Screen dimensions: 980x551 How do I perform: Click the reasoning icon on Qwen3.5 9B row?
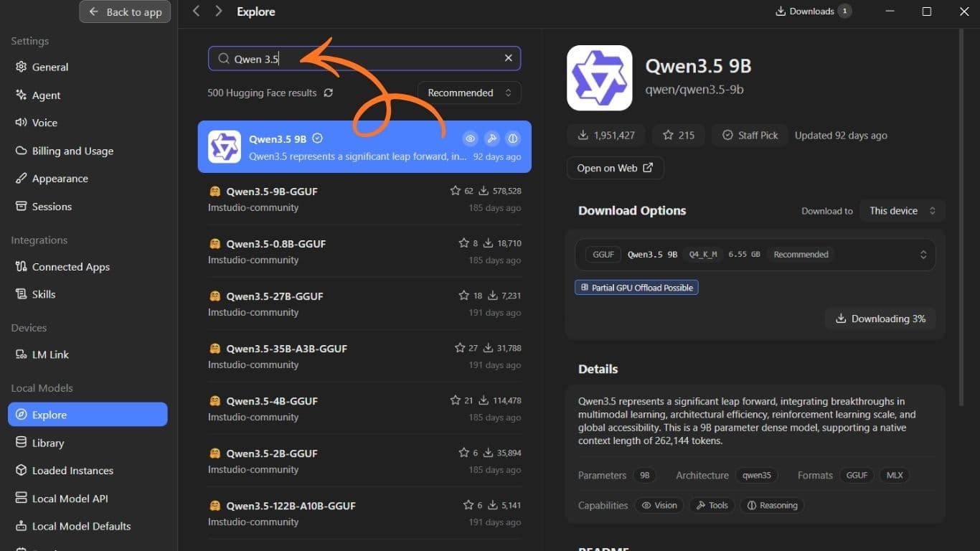(513, 138)
